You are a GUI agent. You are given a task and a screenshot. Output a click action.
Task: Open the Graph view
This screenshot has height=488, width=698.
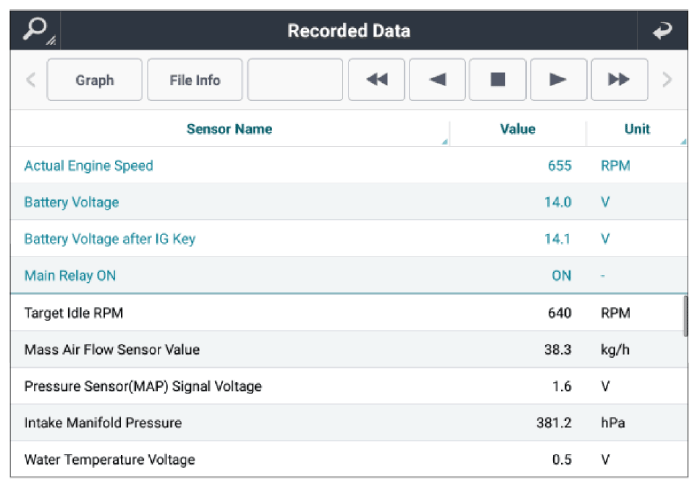pyautogui.click(x=94, y=80)
